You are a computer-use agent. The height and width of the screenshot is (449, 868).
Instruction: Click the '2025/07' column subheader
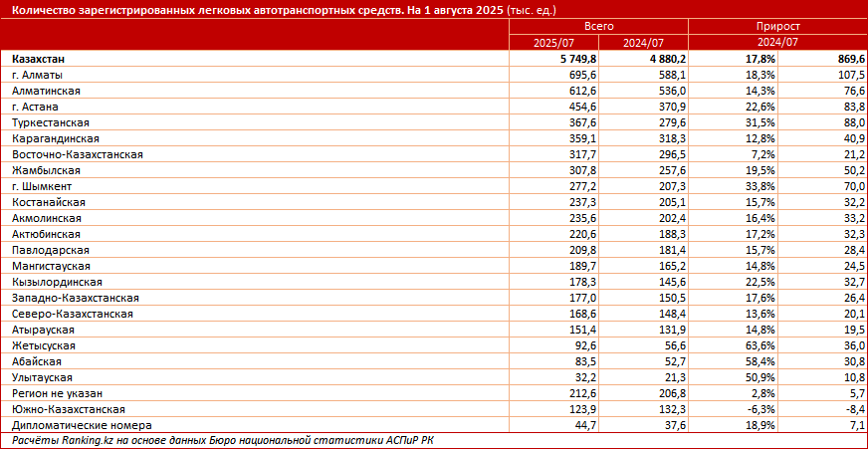click(x=552, y=43)
